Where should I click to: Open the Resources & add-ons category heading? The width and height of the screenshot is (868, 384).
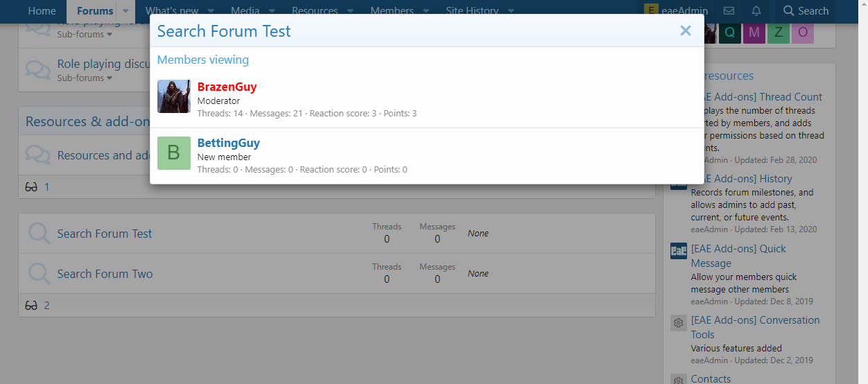point(87,121)
